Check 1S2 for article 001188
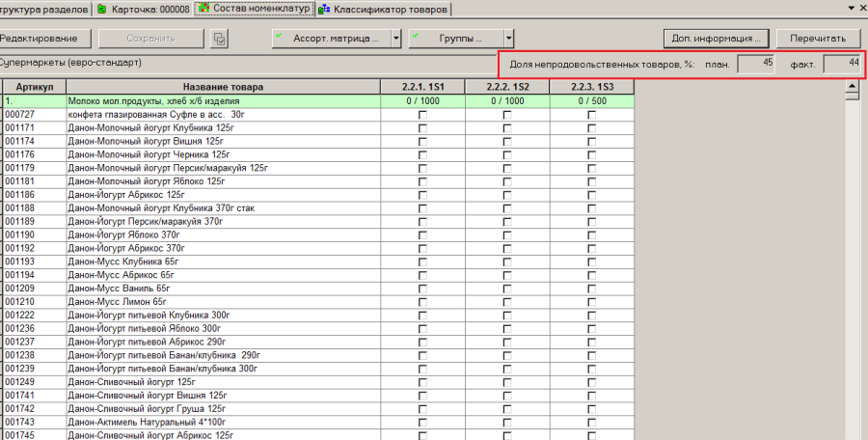The image size is (868, 440). pos(507,208)
